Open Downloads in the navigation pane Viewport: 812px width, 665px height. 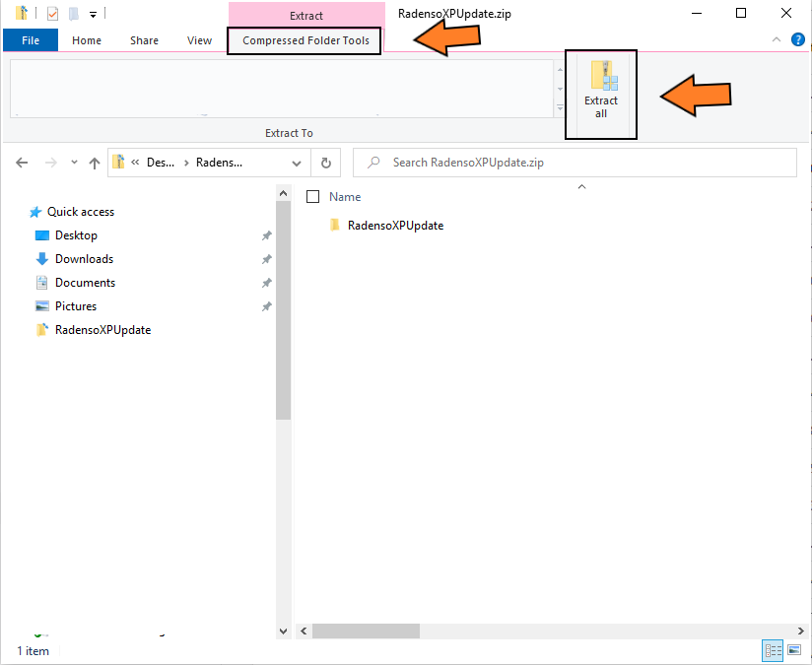[x=85, y=259]
